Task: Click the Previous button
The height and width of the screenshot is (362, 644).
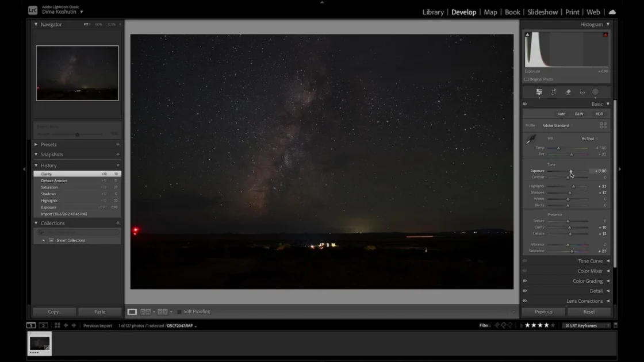Action: coord(543,312)
